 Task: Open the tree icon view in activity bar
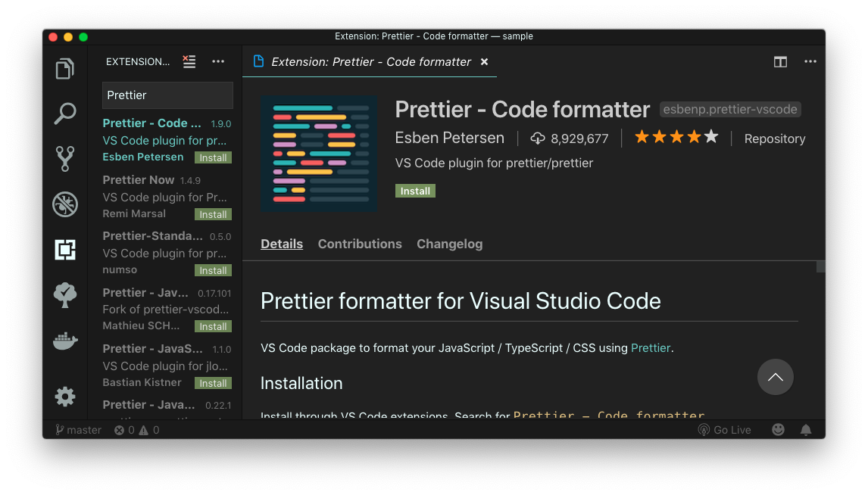65,294
